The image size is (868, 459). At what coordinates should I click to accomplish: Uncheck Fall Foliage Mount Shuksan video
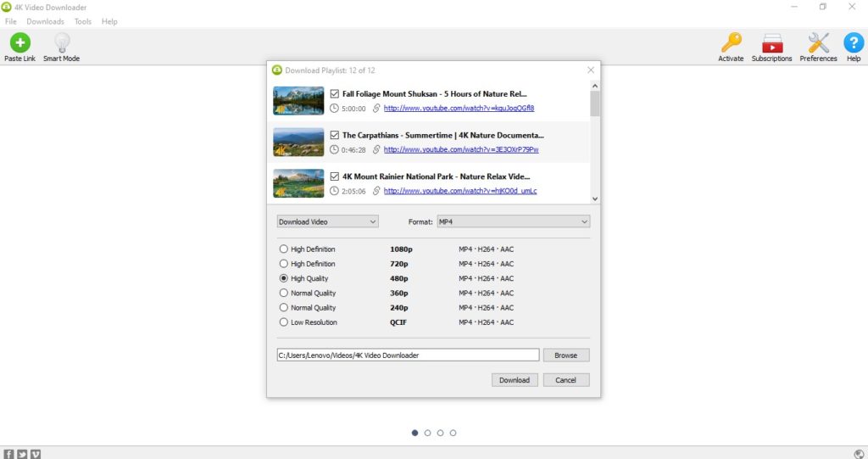[334, 93]
